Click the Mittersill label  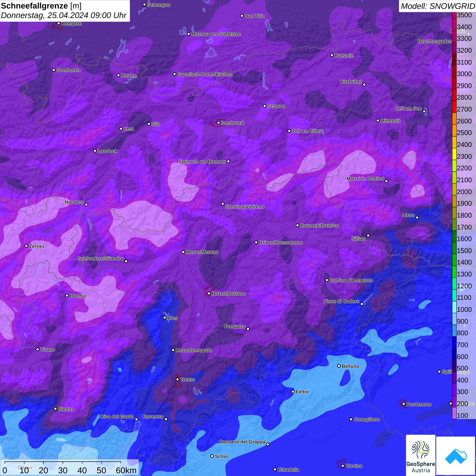click(x=390, y=121)
